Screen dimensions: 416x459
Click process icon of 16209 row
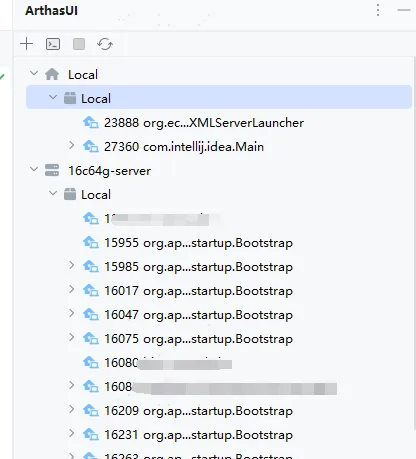[x=91, y=410]
